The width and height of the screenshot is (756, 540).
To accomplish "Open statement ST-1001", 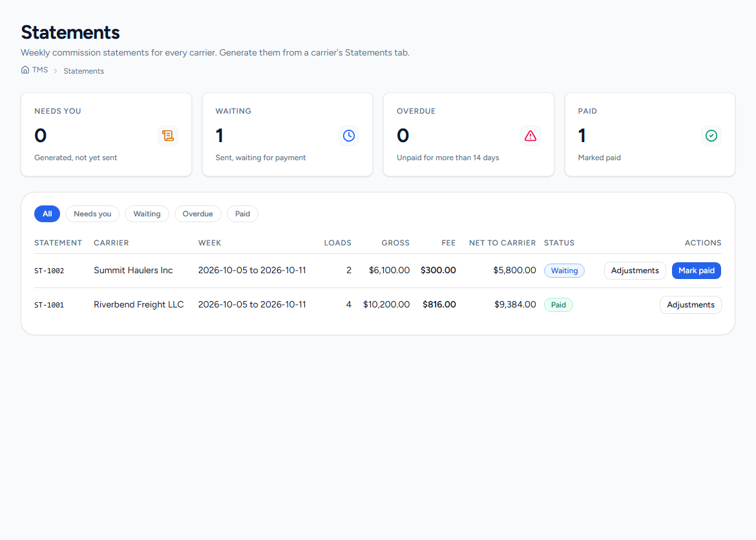I will pyautogui.click(x=49, y=305).
